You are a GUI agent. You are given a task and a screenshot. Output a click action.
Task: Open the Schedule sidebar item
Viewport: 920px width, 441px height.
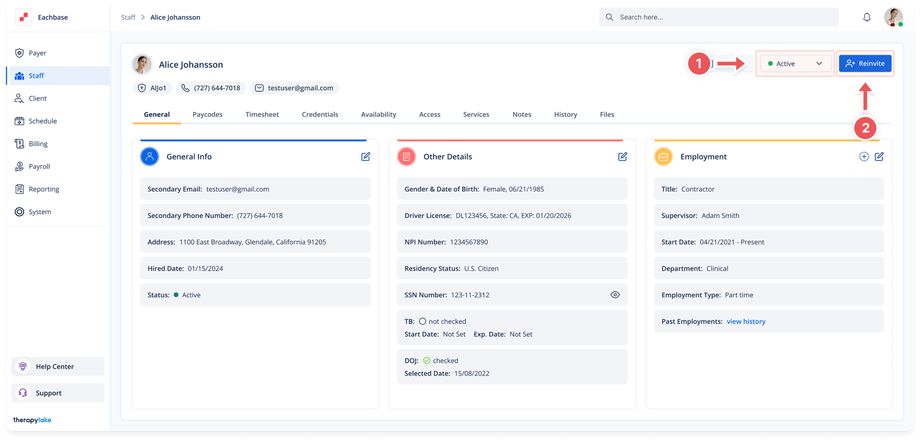pos(42,121)
